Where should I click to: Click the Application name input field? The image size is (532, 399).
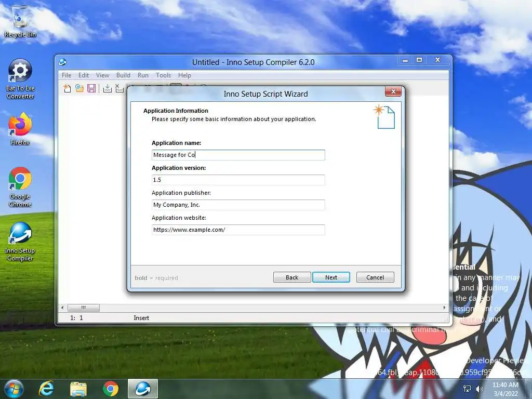[238, 155]
